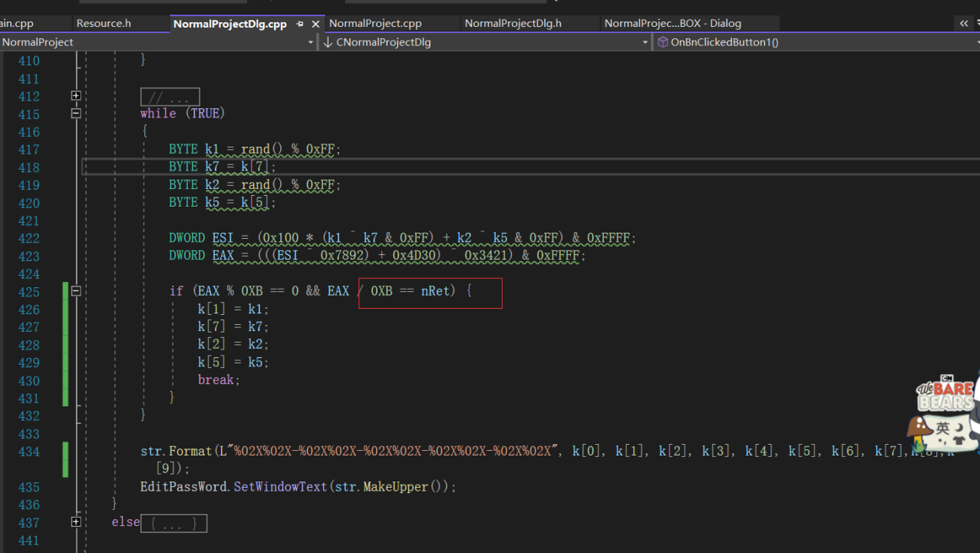Collapse the while (TRUE) block
Viewport: 980px width, 553px height.
[x=76, y=114]
